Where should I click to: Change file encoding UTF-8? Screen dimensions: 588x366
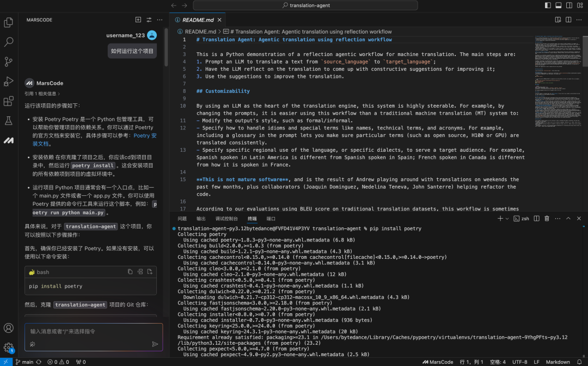tap(520, 362)
